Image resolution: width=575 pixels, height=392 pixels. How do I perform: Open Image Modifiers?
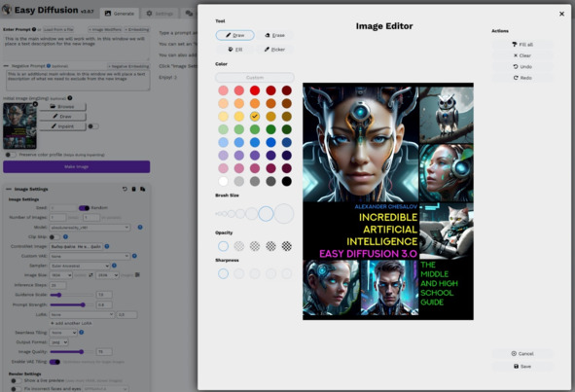point(105,29)
